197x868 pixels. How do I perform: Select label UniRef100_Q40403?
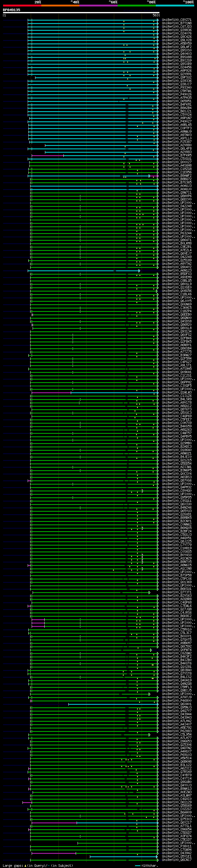tap(177, 54)
